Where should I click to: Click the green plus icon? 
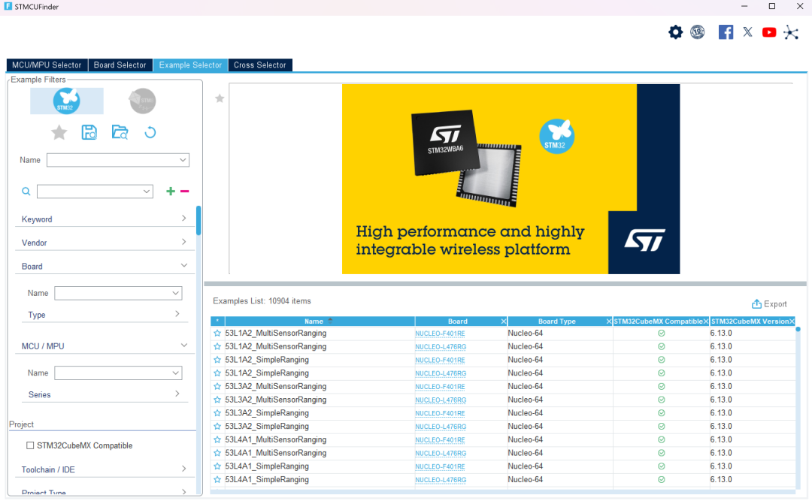click(x=171, y=192)
